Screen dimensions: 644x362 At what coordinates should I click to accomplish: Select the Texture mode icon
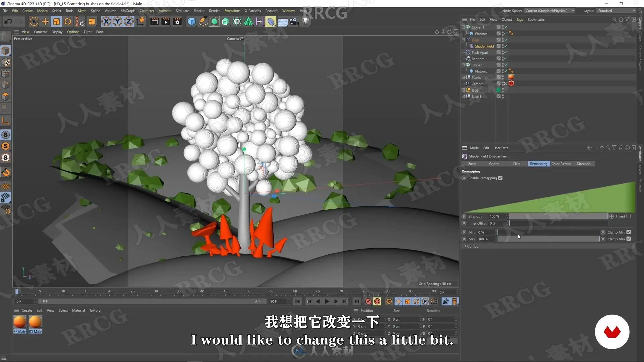tap(6, 62)
